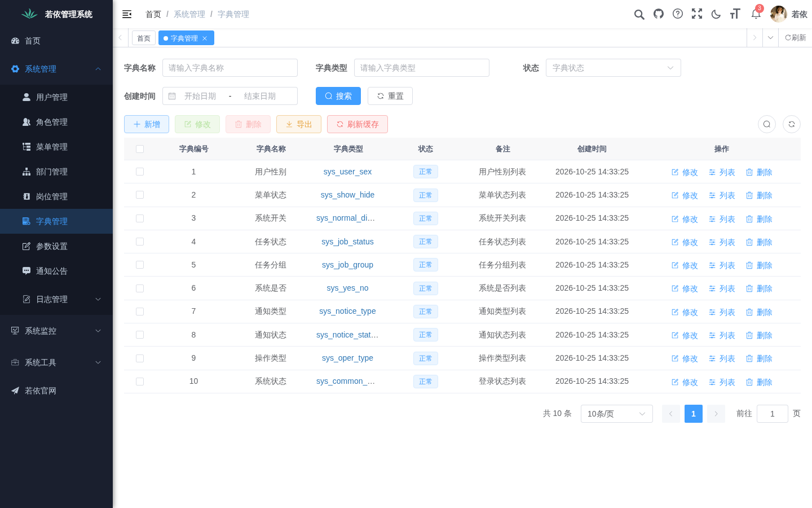
Task: Hide the search form with round magnifier button
Action: [x=767, y=124]
